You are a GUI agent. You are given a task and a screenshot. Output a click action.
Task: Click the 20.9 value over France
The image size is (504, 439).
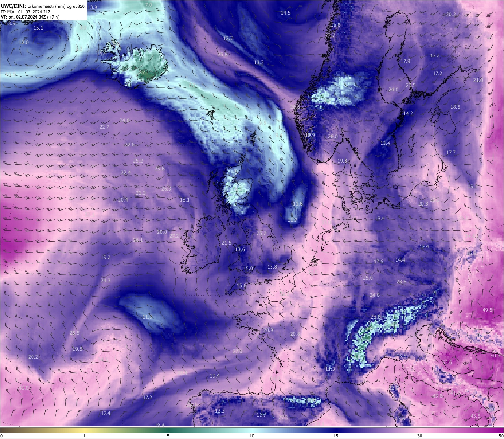(268, 330)
